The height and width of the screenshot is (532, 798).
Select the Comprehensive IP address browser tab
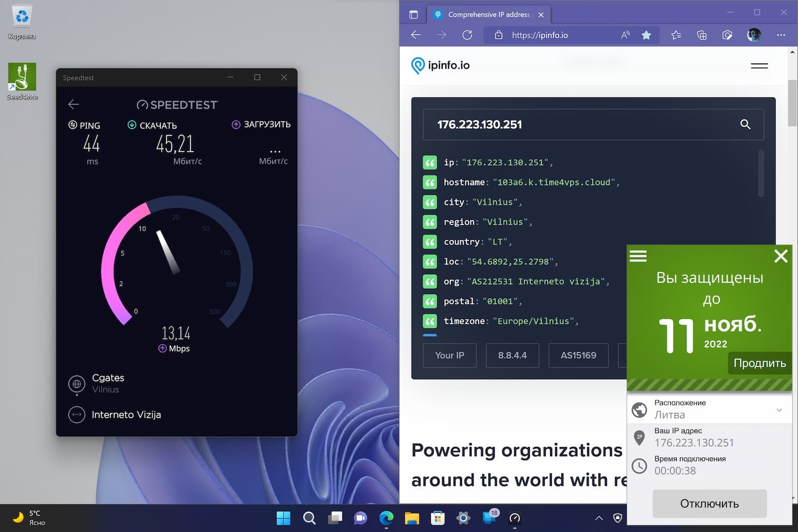489,14
